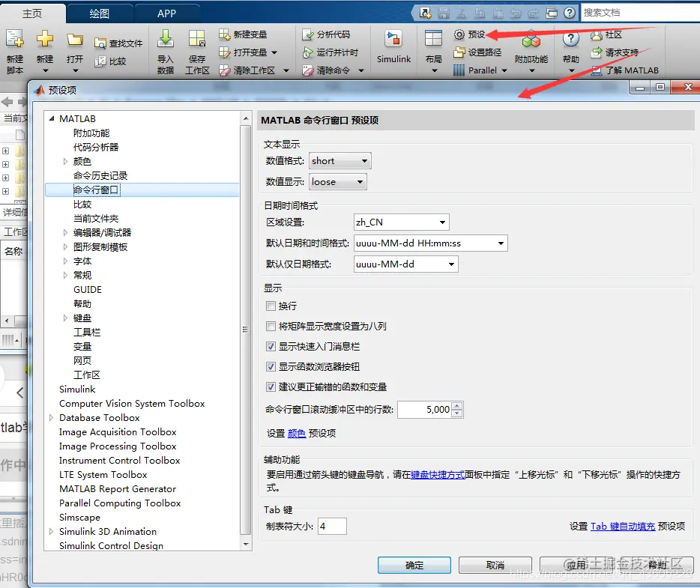
Task: Toggle 将矩阵显示宽度设置为八列 checkbox
Action: (271, 326)
